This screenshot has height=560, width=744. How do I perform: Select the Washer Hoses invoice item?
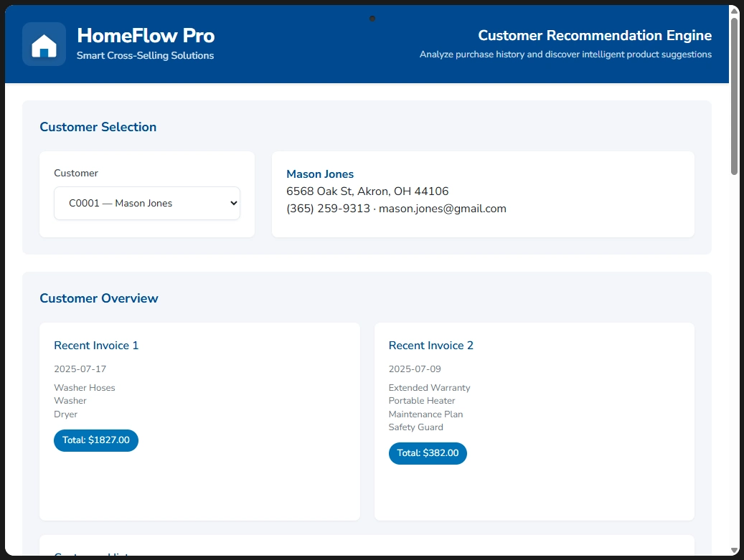(x=85, y=388)
